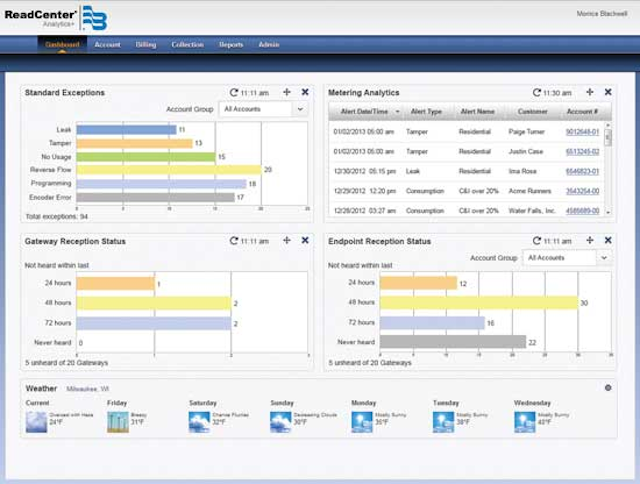The width and height of the screenshot is (640, 484).
Task: Click Gateway 48 hours bar
Action: (x=154, y=303)
